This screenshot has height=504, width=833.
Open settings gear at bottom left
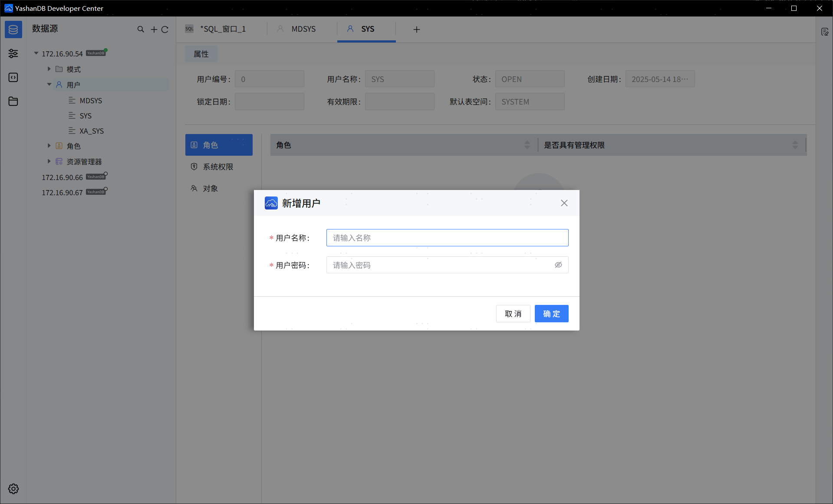point(13,489)
